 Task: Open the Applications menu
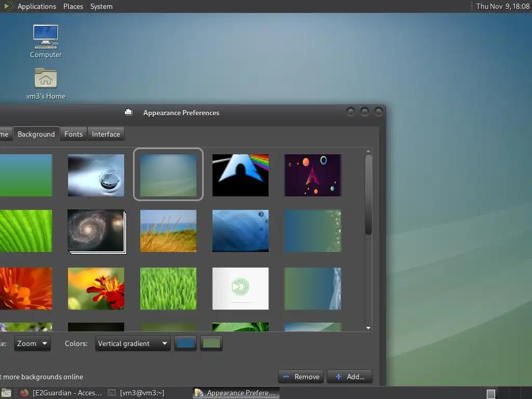37,6
